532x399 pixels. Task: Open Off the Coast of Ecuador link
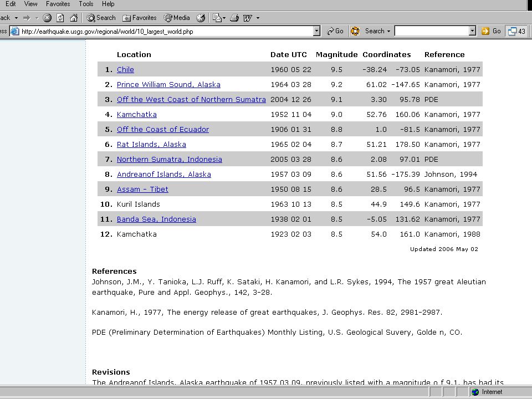click(163, 129)
